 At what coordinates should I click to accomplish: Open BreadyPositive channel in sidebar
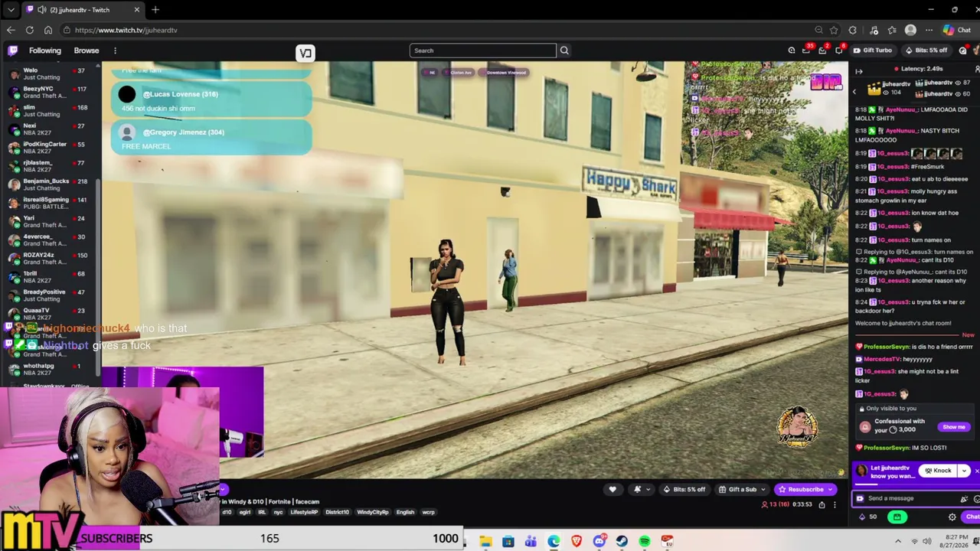click(x=51, y=295)
